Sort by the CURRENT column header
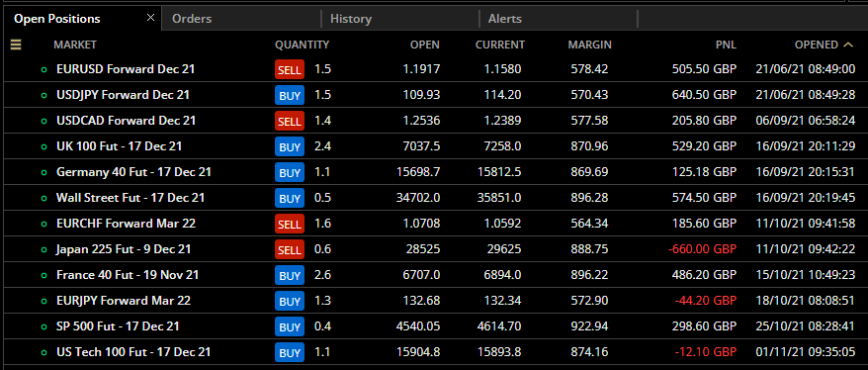 coord(500,45)
